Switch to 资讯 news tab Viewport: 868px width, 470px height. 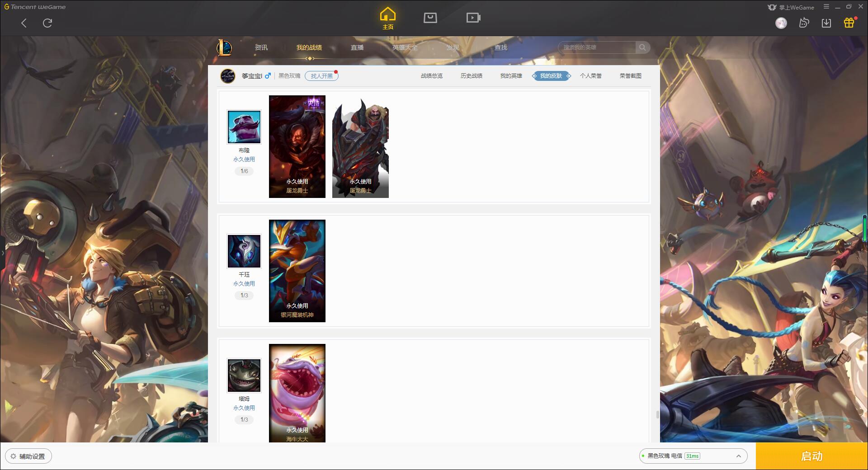(x=261, y=47)
